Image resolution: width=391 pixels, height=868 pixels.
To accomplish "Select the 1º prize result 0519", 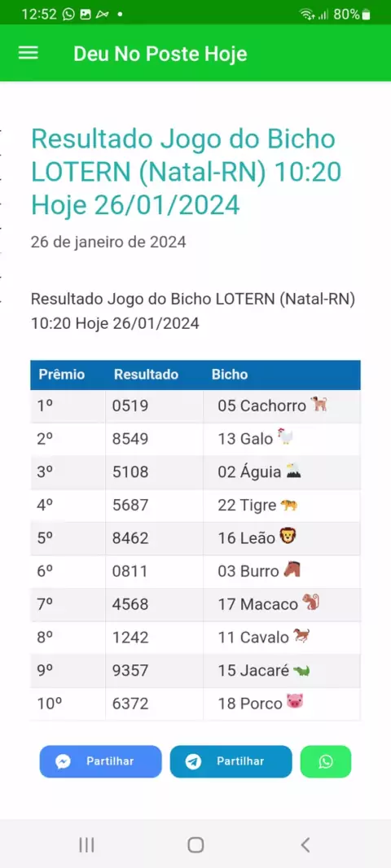I will [x=130, y=406].
